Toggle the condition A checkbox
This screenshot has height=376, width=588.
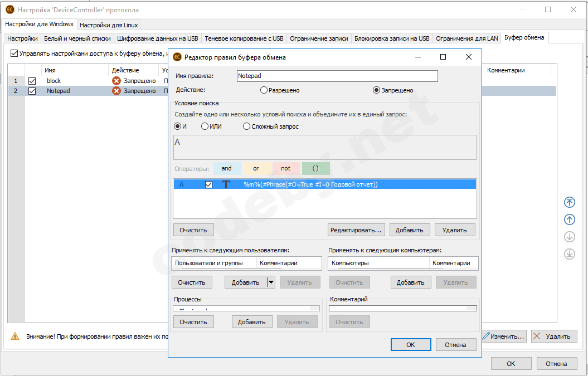(x=209, y=184)
